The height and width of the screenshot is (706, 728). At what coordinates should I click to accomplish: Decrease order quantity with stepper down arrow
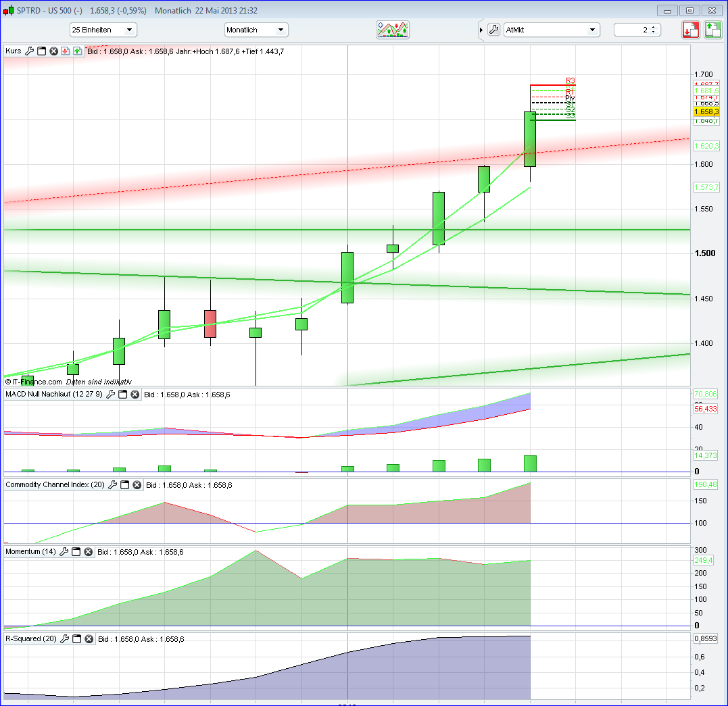(653, 32)
